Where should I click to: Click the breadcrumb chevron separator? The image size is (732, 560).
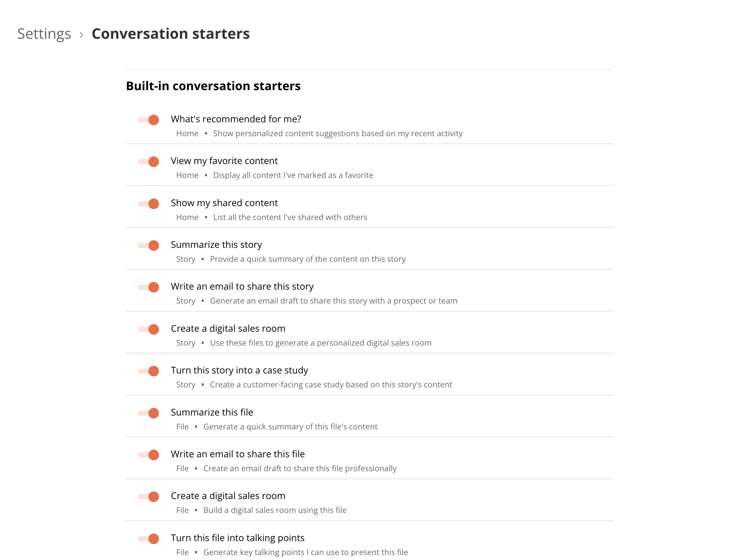(x=81, y=35)
